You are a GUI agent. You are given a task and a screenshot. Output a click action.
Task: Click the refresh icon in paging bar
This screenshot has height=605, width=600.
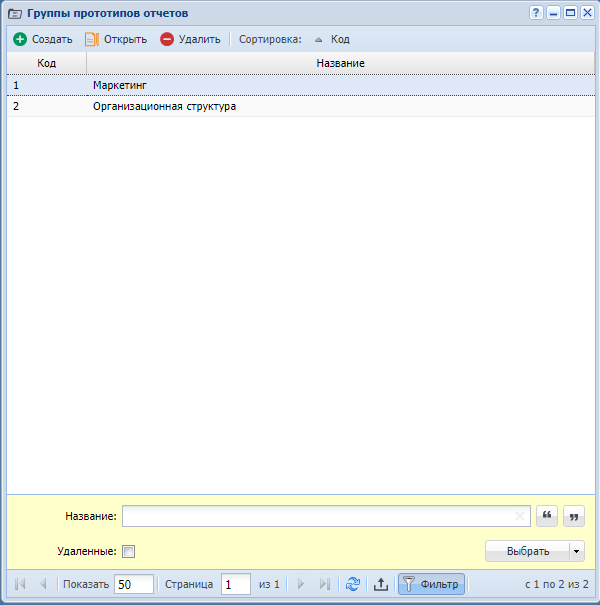[352, 584]
